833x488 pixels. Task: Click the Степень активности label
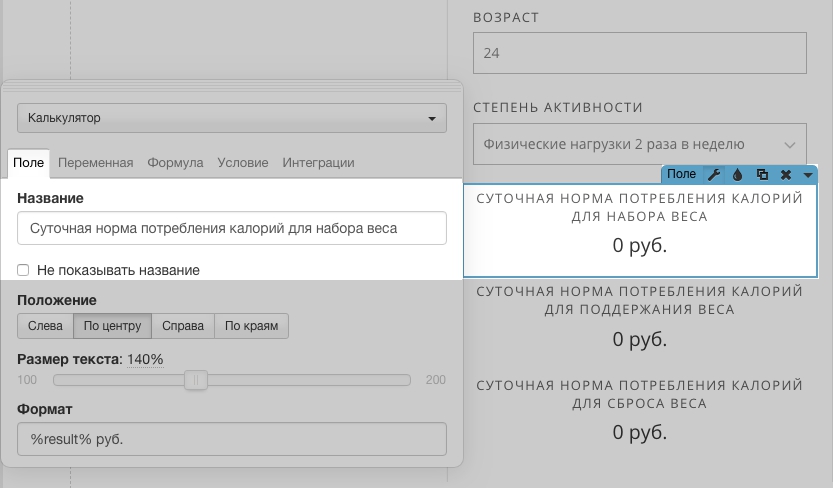pyautogui.click(x=558, y=107)
